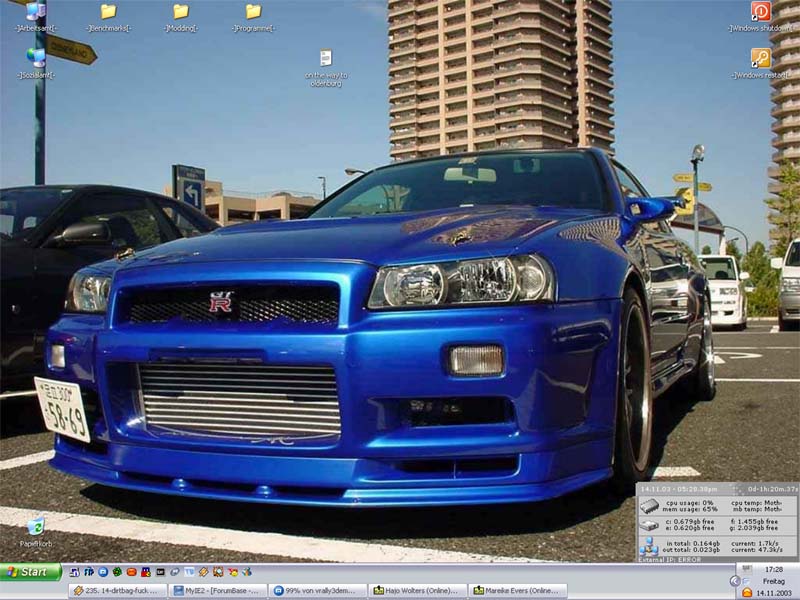Click the 'mem usage: 65%' reading

coord(690,509)
